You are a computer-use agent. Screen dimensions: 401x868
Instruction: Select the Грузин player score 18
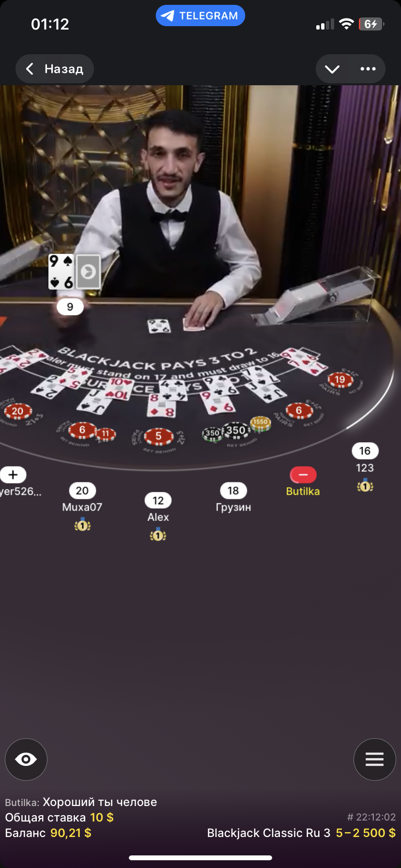[x=233, y=491]
